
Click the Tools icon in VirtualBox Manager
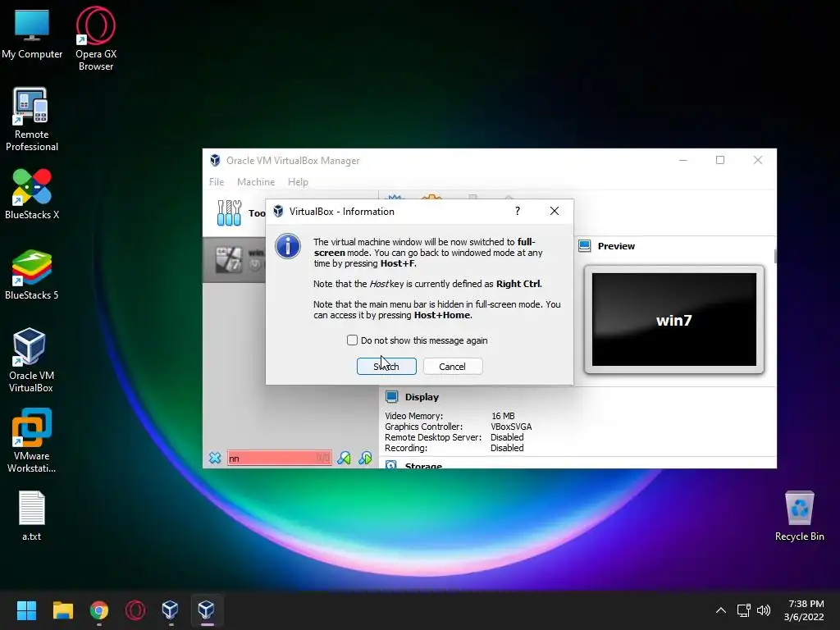click(230, 212)
